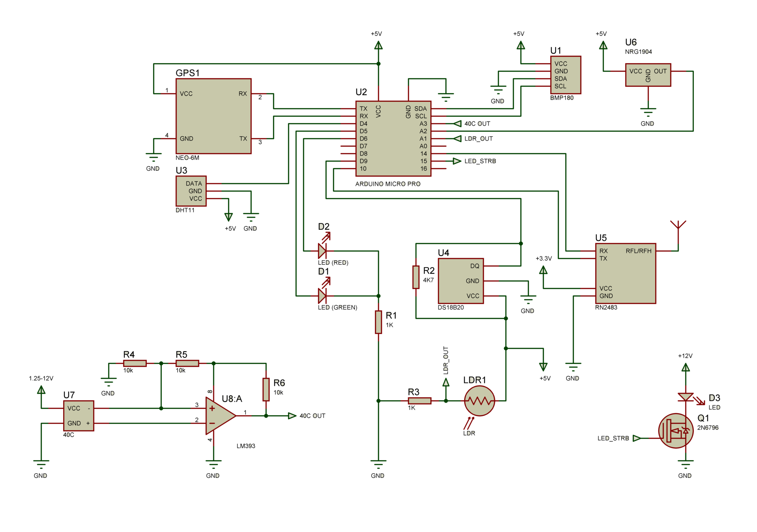Click the DQ pin label on U4
The width and height of the screenshot is (757, 532).
pos(475,266)
